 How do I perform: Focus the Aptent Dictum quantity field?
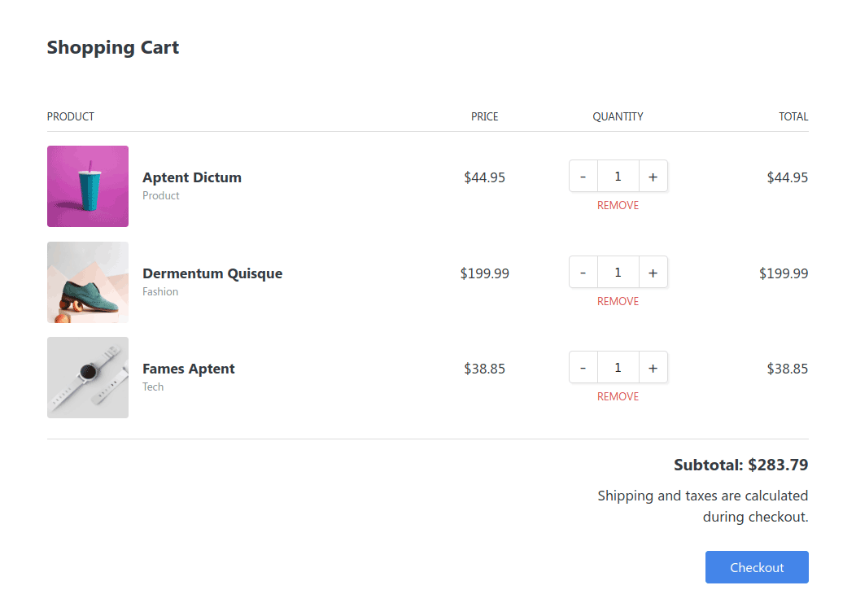point(618,177)
